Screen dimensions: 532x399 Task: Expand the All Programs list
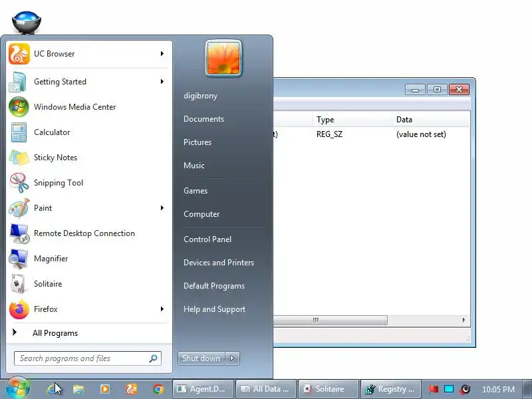click(55, 333)
